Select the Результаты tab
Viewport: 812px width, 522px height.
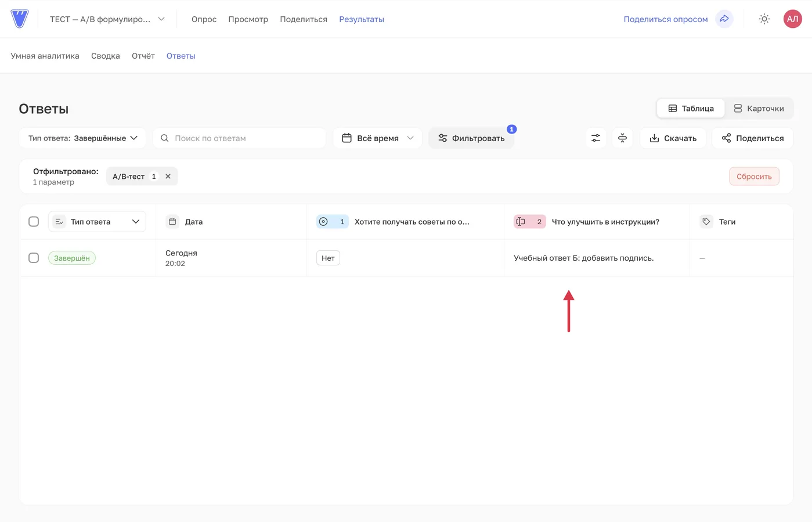[x=362, y=19]
